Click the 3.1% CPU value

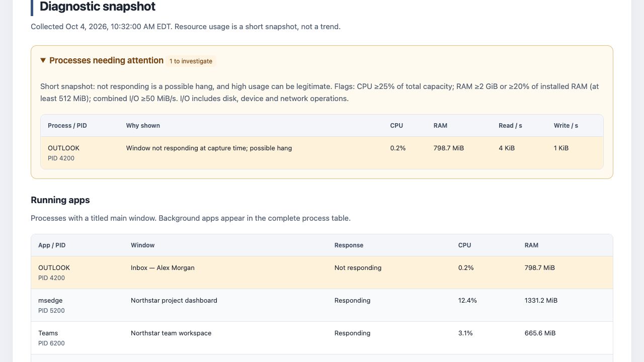pos(465,333)
